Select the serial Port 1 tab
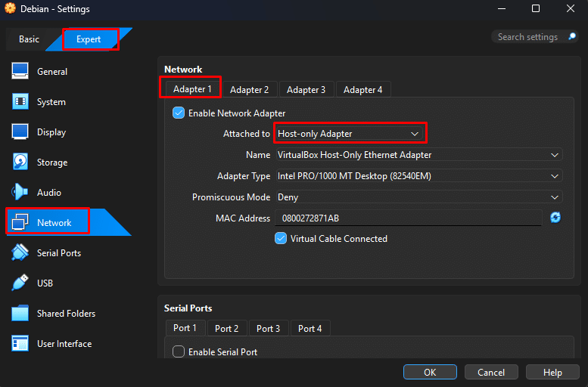588x387 pixels. tap(185, 328)
